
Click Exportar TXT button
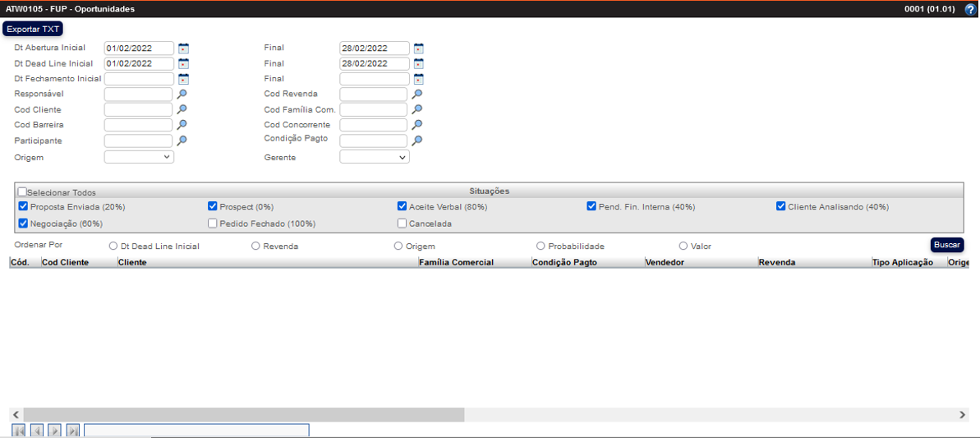33,29
